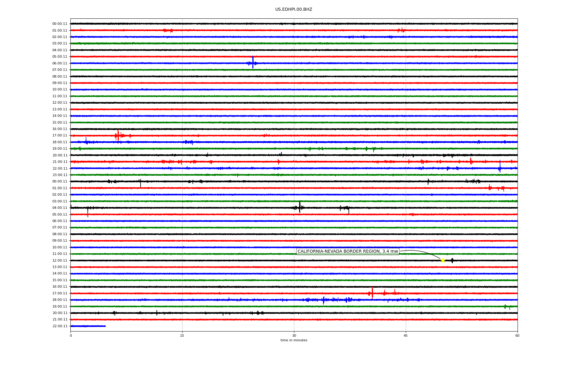
Task: Click the large blue spike on the 06:00:11 trace
Action: [253, 63]
